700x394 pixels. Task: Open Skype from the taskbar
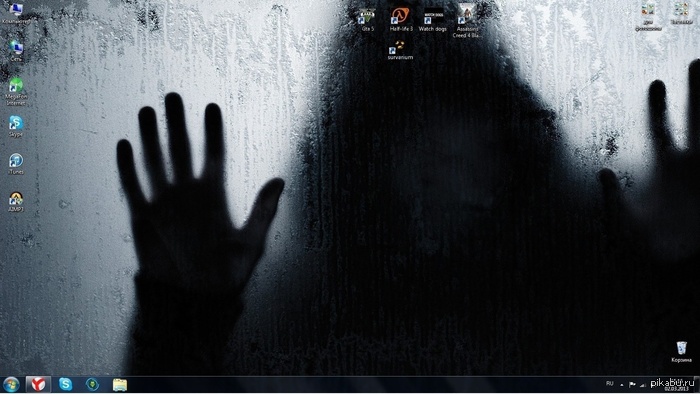(x=65, y=385)
